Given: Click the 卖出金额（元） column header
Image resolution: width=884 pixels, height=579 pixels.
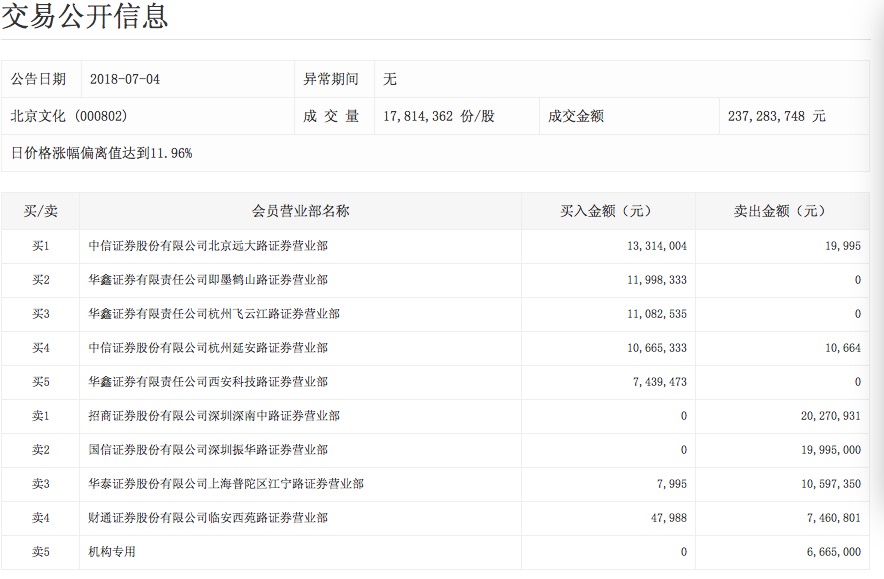Looking at the screenshot, I should point(781,211).
